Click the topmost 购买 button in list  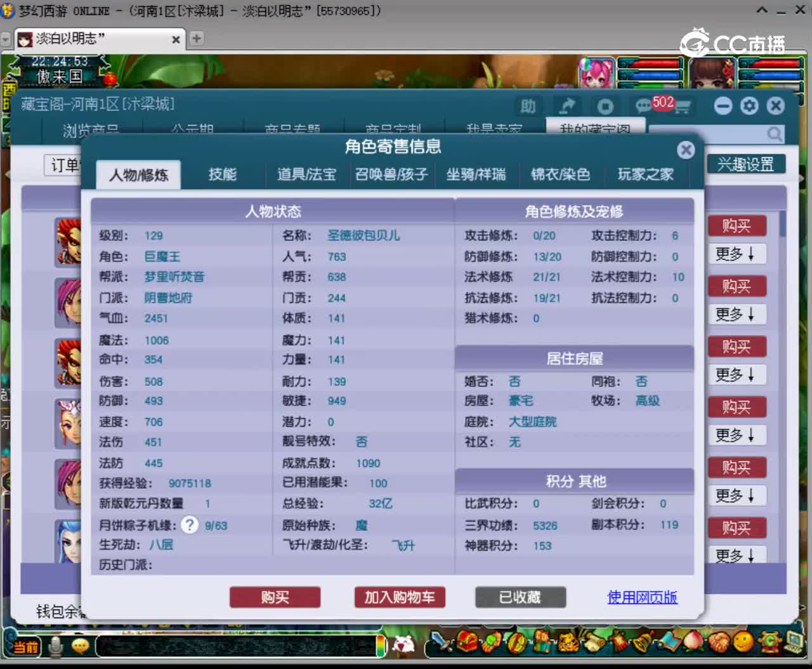point(737,226)
